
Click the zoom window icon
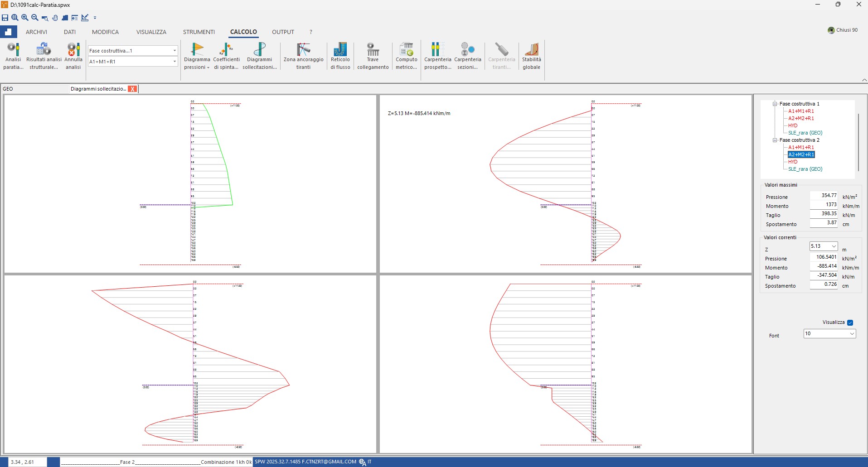click(45, 18)
